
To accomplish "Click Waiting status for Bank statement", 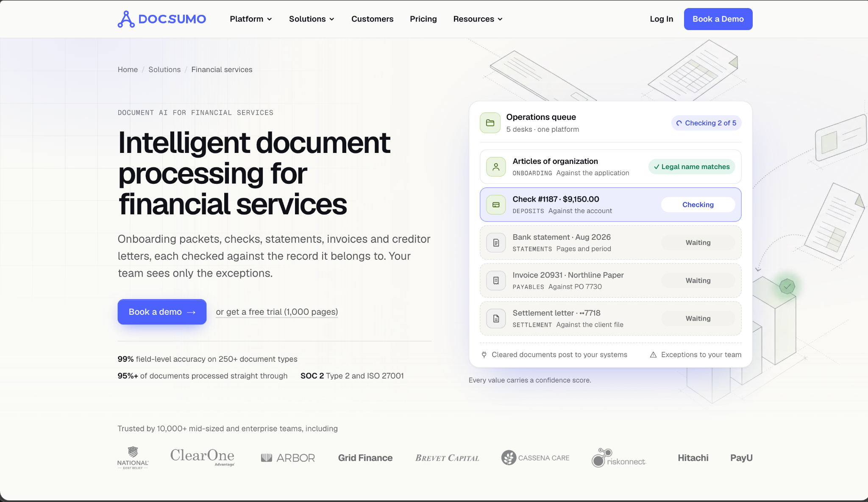I will pos(698,243).
